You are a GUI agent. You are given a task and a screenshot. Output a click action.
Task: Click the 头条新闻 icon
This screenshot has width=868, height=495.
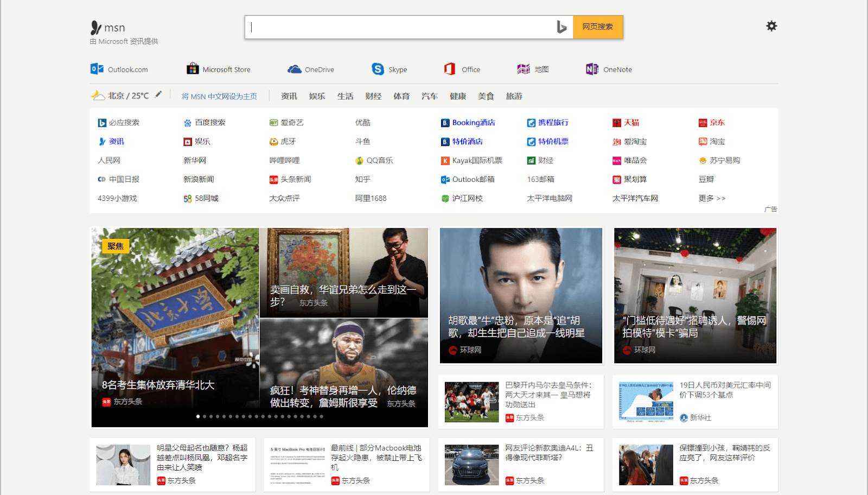[x=273, y=180]
